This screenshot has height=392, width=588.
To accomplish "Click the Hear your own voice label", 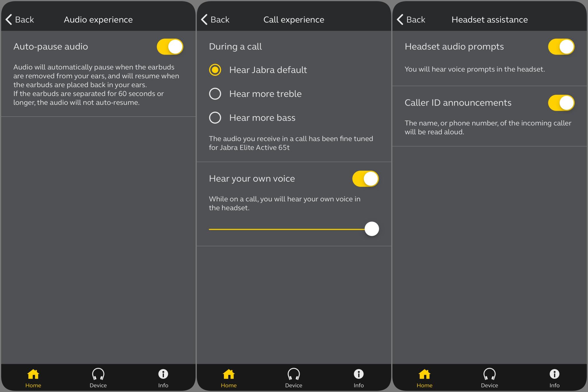I will pos(252,178).
